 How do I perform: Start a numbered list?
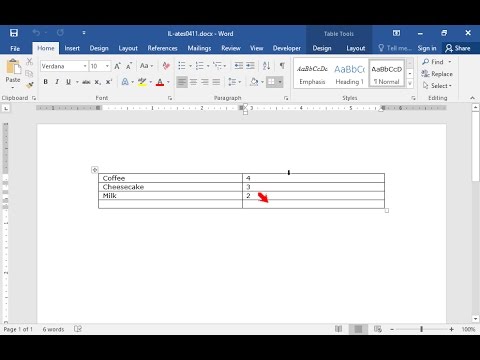point(200,66)
